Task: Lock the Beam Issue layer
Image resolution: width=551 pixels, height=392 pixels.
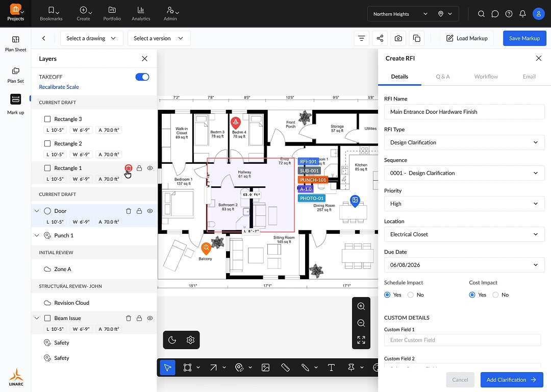Action: click(x=139, y=318)
